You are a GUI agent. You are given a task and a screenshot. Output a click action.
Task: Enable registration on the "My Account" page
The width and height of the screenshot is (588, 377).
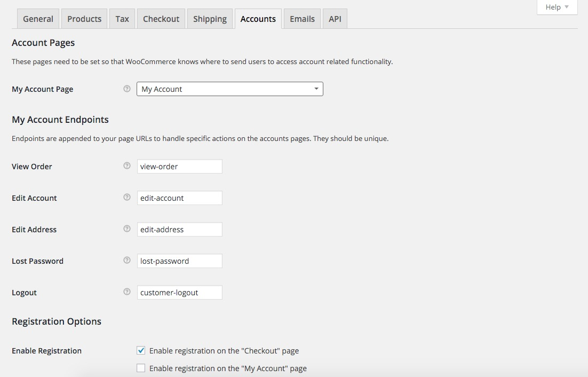pyautogui.click(x=141, y=368)
